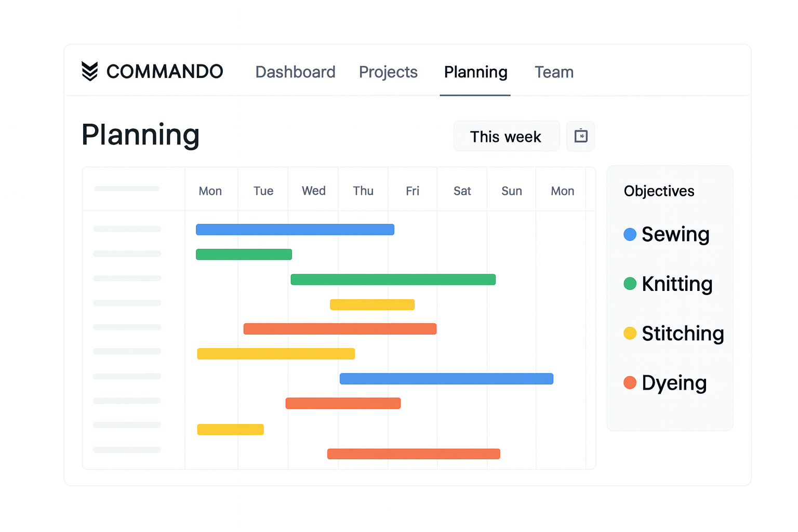Click the Wed column header
Image resolution: width=798 pixels, height=532 pixels.
314,191
